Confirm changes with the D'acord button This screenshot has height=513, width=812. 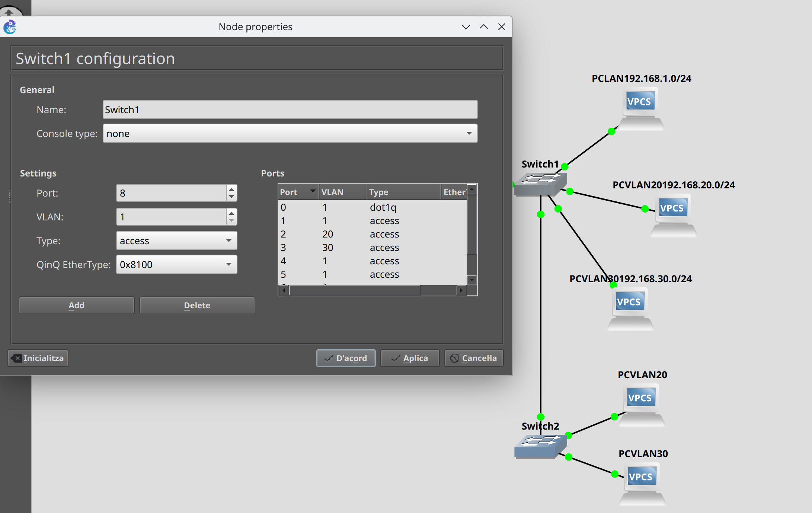(x=346, y=358)
